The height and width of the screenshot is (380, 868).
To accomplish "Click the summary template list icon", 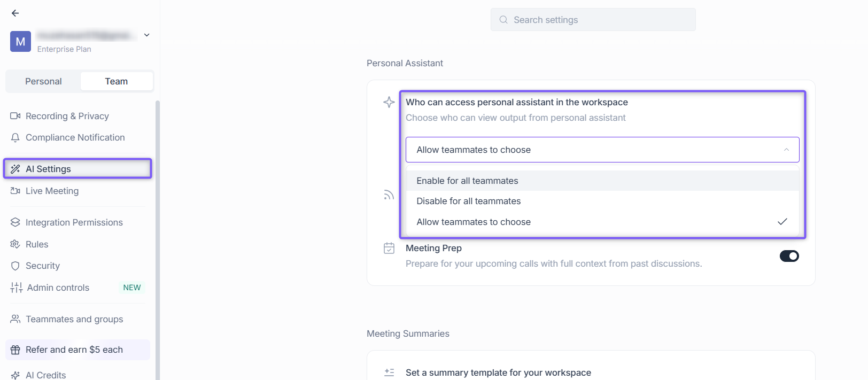I will click(x=389, y=373).
